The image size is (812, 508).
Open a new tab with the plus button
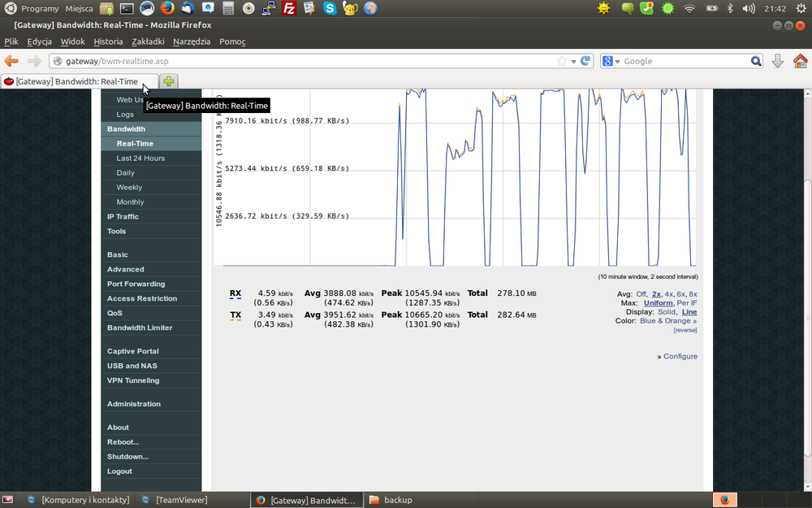click(168, 81)
